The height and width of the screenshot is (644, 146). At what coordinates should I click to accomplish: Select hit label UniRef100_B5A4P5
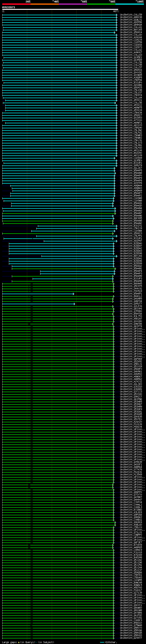point(131,170)
